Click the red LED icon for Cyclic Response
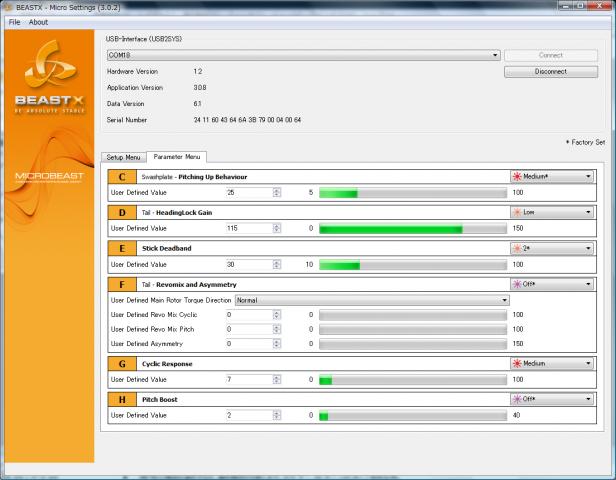This screenshot has width=616, height=480. (x=517, y=363)
